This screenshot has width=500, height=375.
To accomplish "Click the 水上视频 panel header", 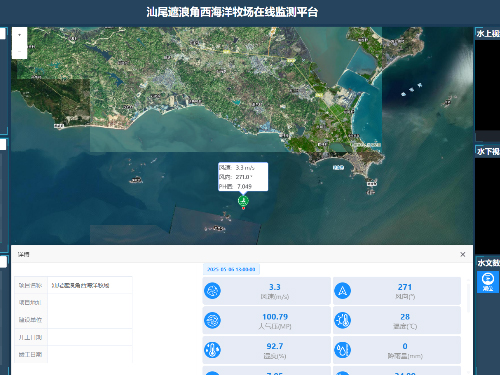I will (x=488, y=33).
